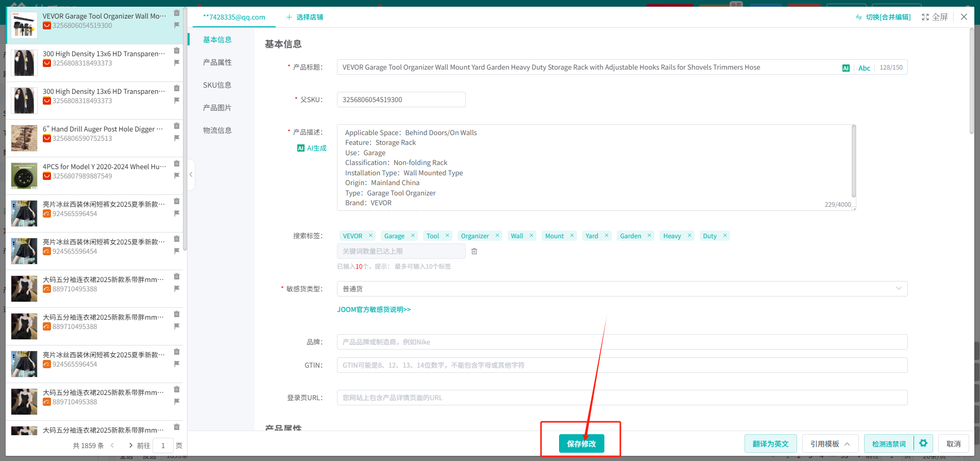
Task: Delete the VEVOR Garage Tool Organizer list item
Action: (177, 13)
